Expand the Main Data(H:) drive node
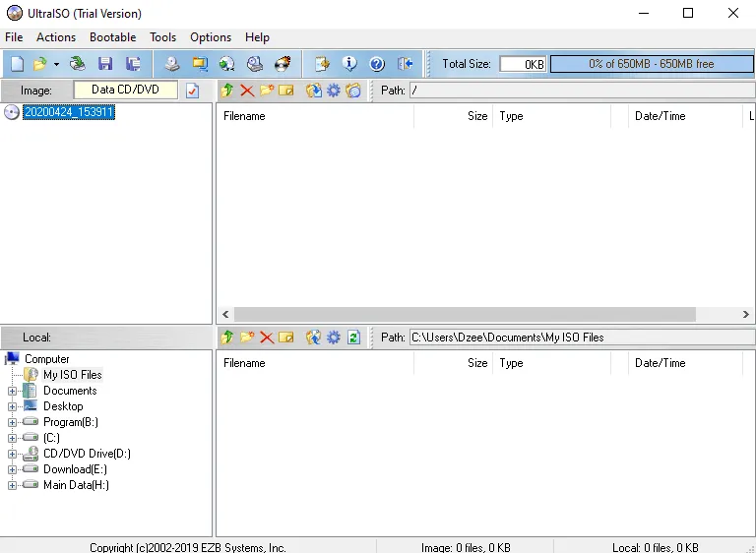The height and width of the screenshot is (553, 756). [12, 486]
